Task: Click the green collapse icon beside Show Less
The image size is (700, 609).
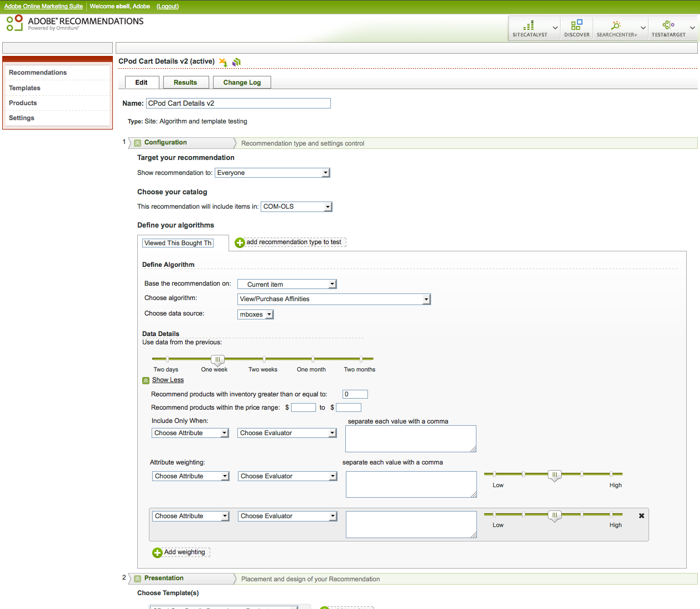Action: click(146, 380)
